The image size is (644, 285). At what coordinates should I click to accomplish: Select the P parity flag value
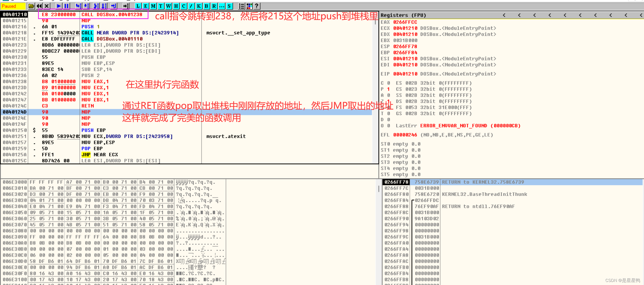pyautogui.click(x=388, y=89)
